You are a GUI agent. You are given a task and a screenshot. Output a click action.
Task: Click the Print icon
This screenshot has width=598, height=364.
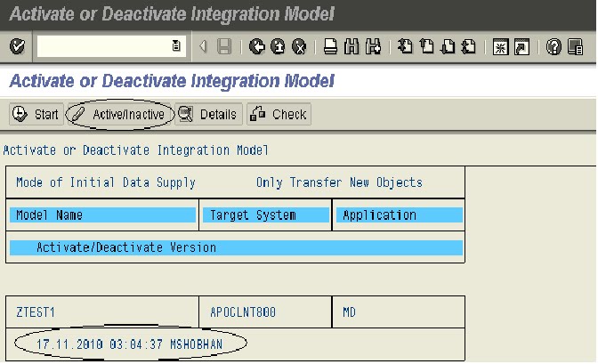pyautogui.click(x=330, y=46)
